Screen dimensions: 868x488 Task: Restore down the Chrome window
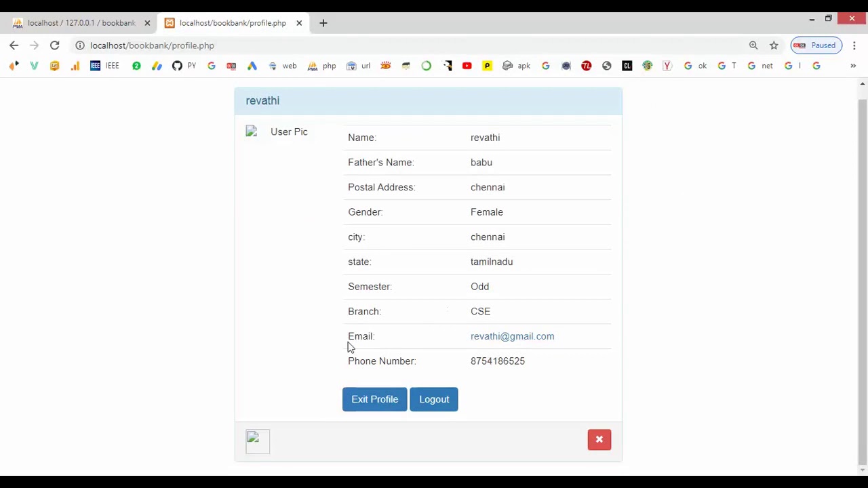pos(828,19)
